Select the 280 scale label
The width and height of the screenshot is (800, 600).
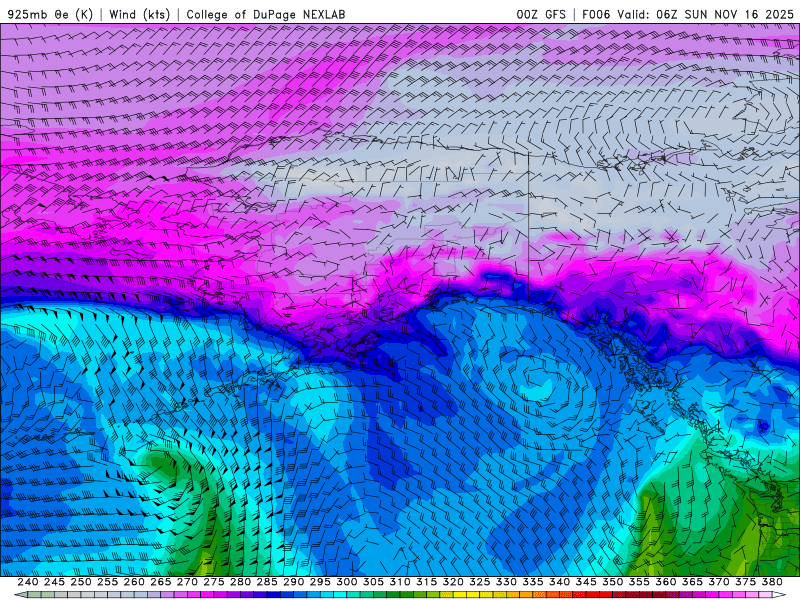[x=240, y=582]
